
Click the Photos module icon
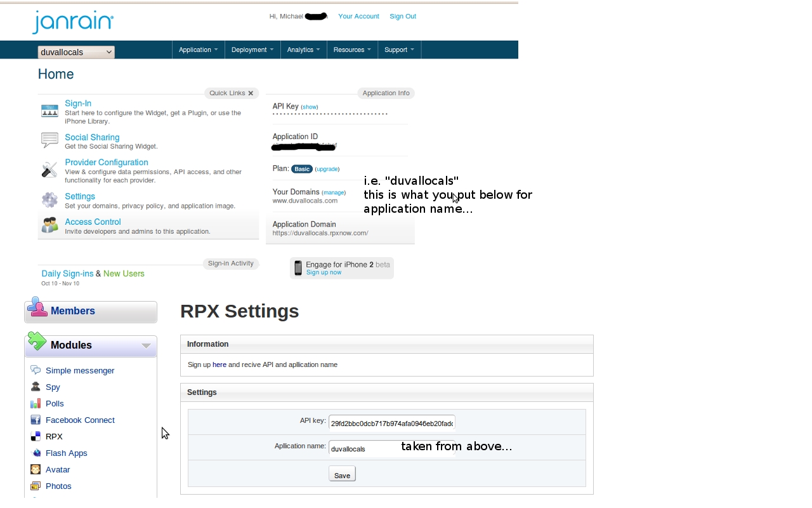tap(36, 486)
